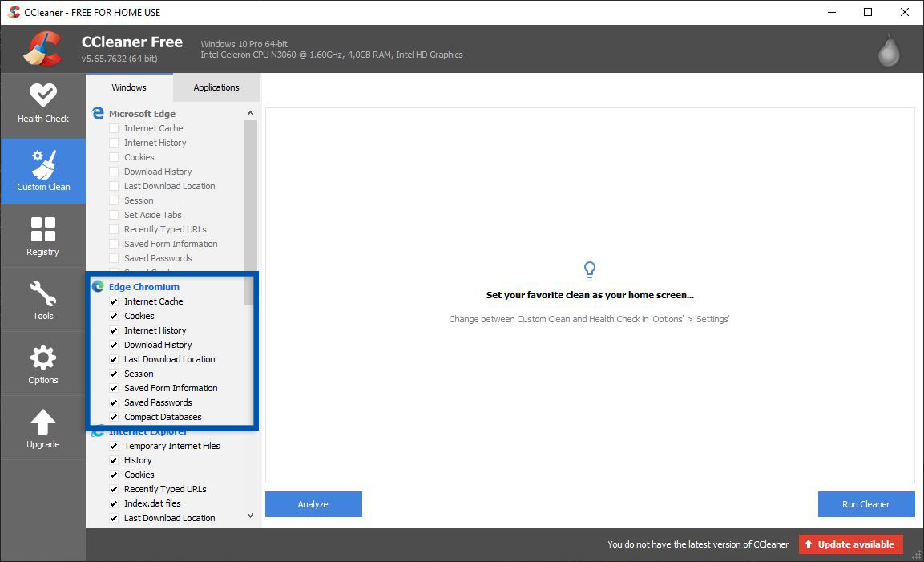
Task: Enable the Internet Cache checkbox under Microsoft Edge
Action: pos(115,128)
